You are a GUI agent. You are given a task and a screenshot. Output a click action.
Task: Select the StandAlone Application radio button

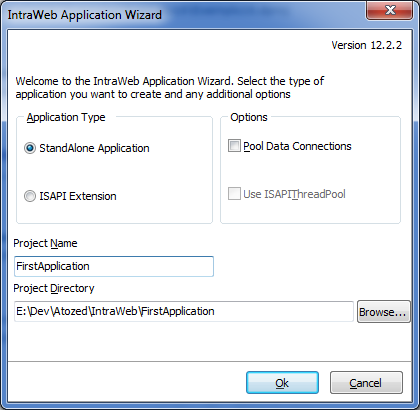click(30, 148)
